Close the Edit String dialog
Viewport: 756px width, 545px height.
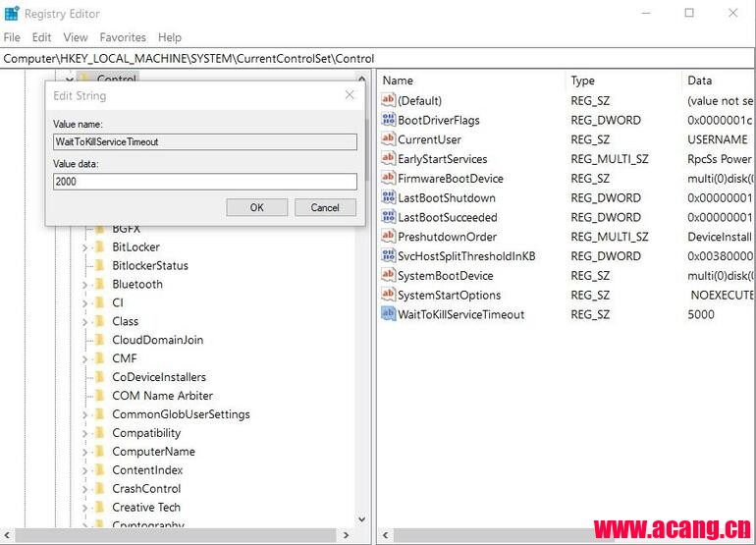pos(350,95)
